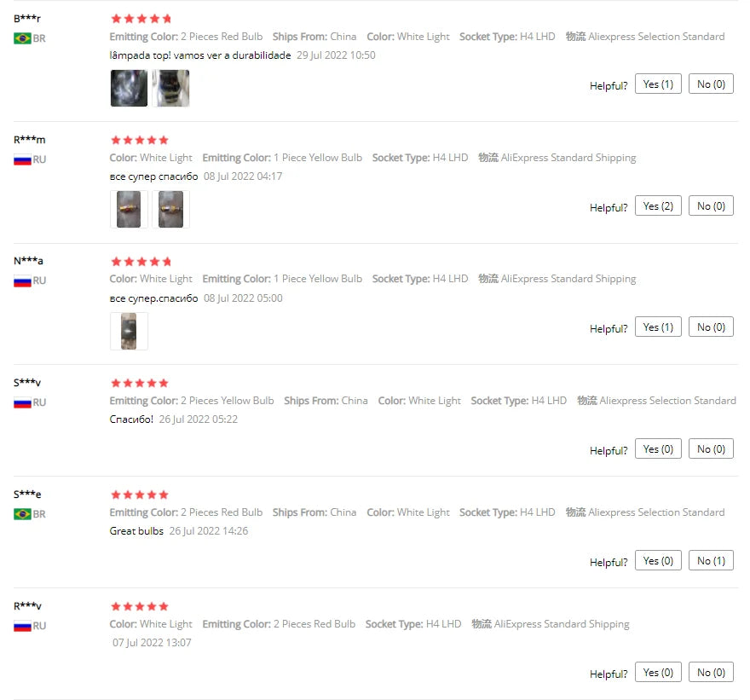
Task: Vote Yes (0) on Great bulbs review
Action: (658, 560)
